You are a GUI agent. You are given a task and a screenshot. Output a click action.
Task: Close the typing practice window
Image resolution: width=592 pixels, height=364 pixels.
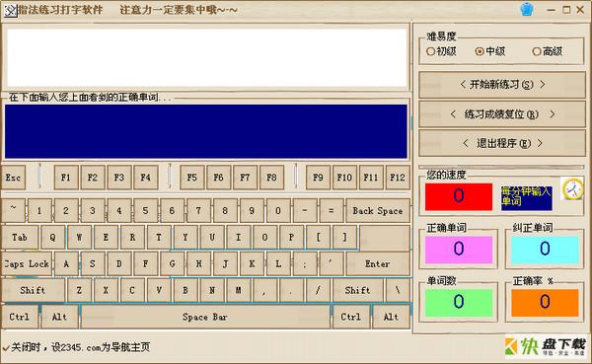coord(581,10)
